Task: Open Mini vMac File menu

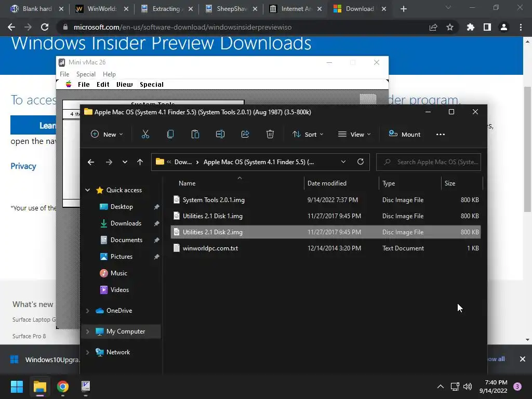Action: click(x=64, y=74)
